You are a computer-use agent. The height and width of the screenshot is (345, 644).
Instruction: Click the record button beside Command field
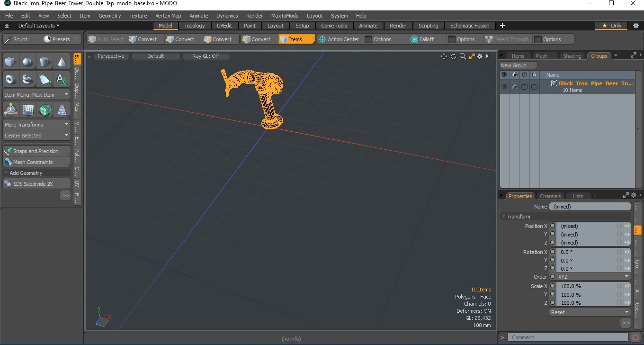[636, 337]
